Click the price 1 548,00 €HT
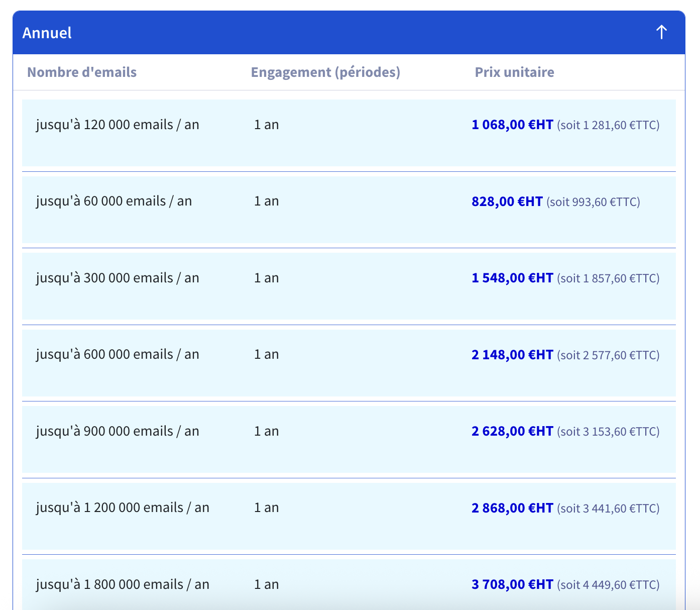700x610 pixels. tap(512, 278)
